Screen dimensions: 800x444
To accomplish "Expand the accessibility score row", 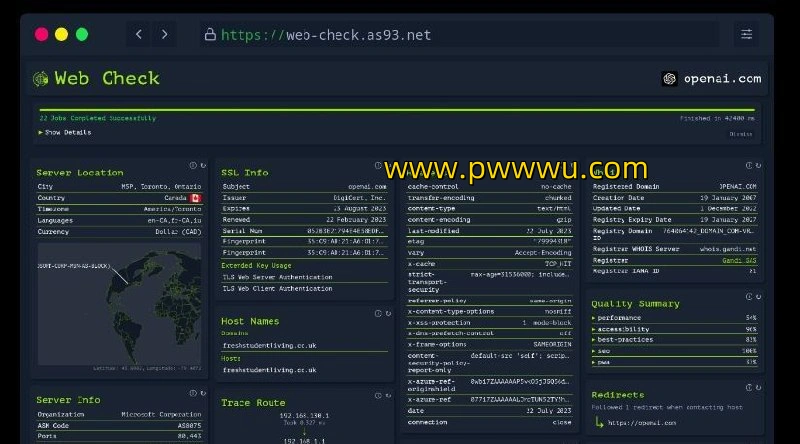I will pyautogui.click(x=674, y=329).
